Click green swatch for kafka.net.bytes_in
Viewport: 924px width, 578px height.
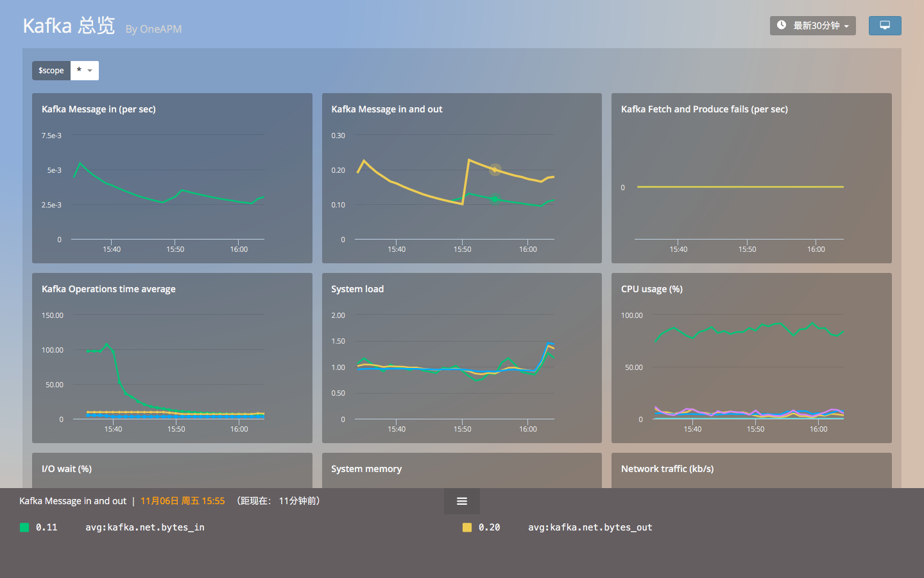point(24,527)
